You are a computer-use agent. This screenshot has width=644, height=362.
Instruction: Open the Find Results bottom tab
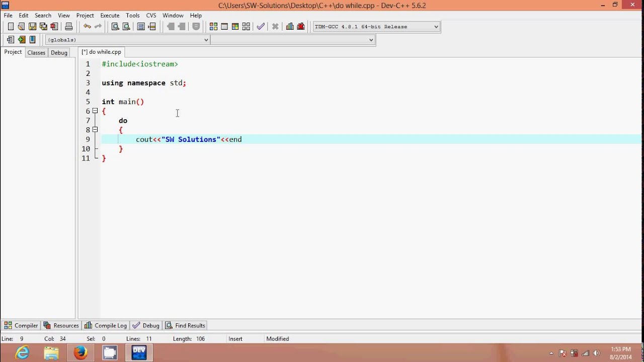pos(186,325)
